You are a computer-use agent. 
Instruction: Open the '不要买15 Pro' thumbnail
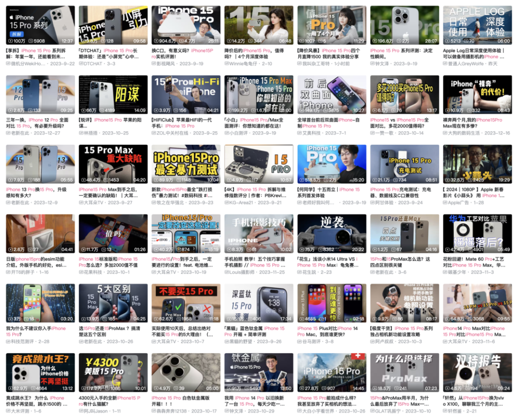186,303
